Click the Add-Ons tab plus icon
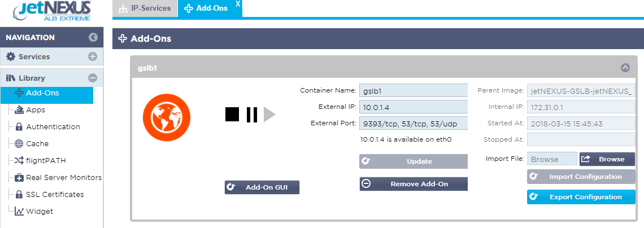The width and height of the screenshot is (644, 228). click(x=189, y=8)
